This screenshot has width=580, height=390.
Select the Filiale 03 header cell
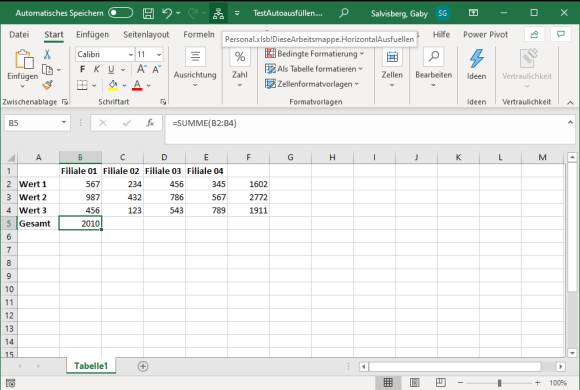[164, 171]
